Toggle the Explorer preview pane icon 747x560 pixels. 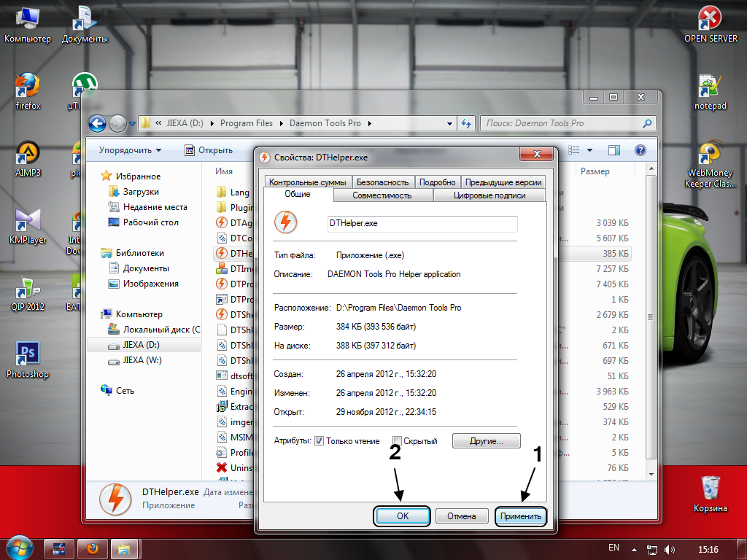click(x=614, y=150)
